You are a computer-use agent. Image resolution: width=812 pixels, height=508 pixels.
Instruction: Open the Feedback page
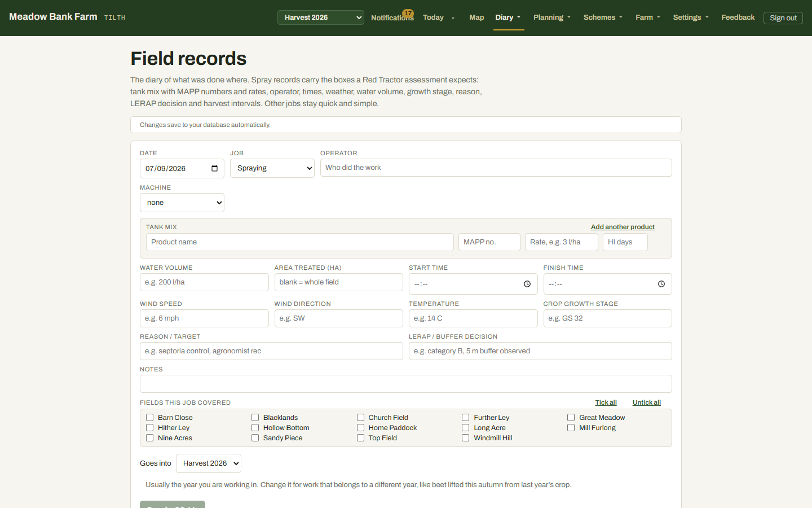coord(738,17)
